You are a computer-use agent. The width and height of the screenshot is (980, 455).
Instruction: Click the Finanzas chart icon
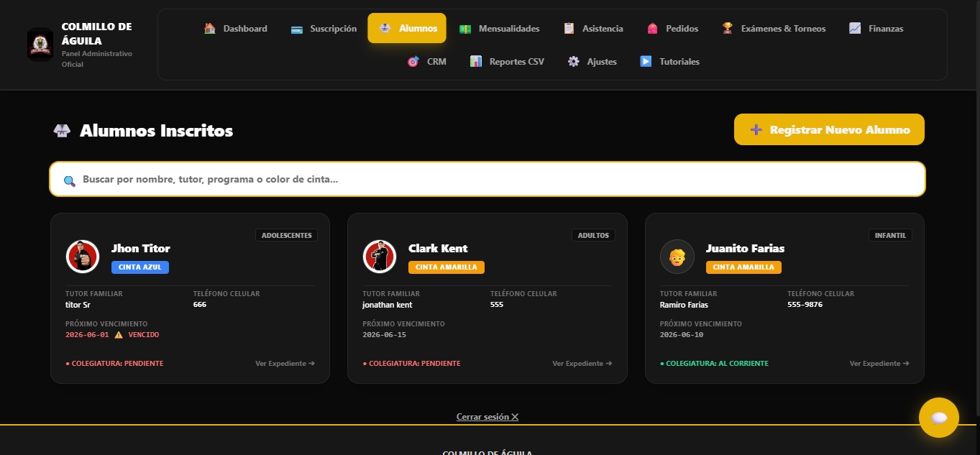(855, 29)
